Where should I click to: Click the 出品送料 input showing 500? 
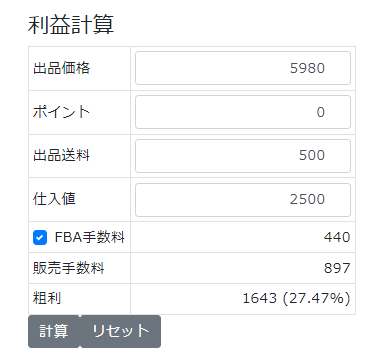coord(243,156)
